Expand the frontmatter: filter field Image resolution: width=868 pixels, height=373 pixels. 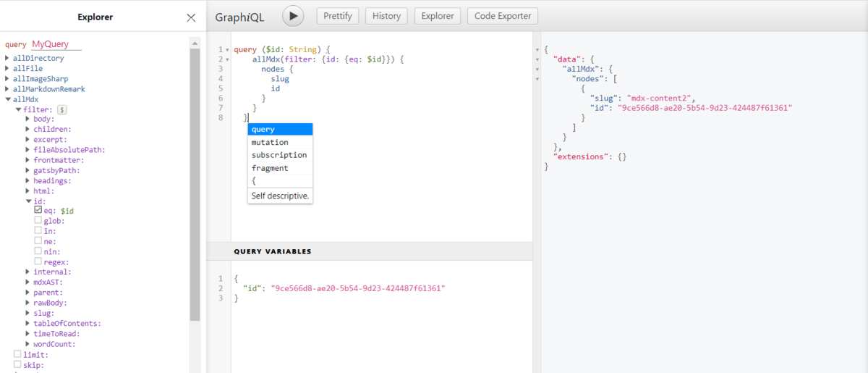tap(28, 160)
